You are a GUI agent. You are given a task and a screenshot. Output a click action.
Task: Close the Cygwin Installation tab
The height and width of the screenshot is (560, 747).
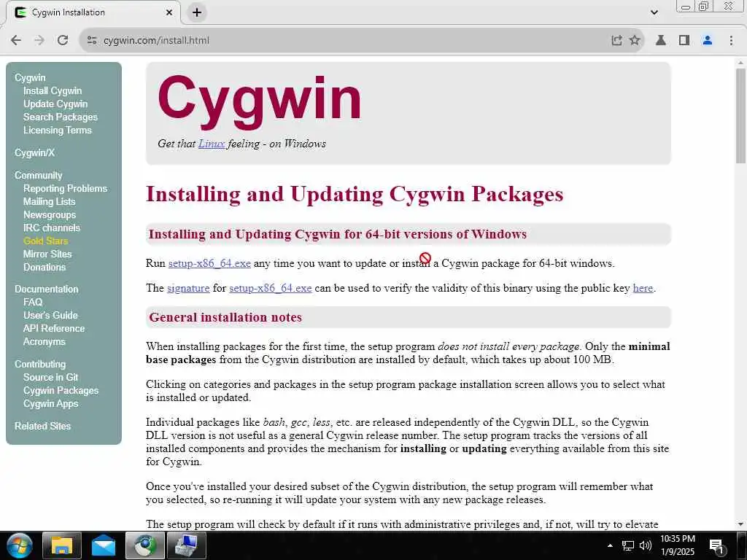[x=169, y=12]
